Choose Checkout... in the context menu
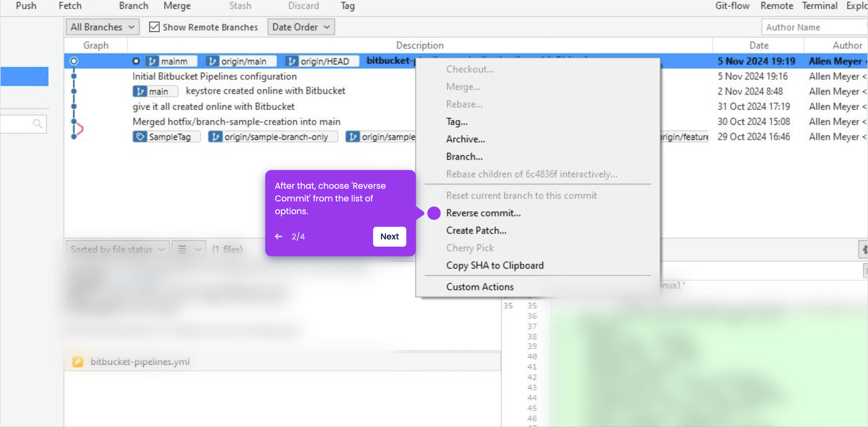Viewport: 868px width, 427px height. (x=470, y=69)
